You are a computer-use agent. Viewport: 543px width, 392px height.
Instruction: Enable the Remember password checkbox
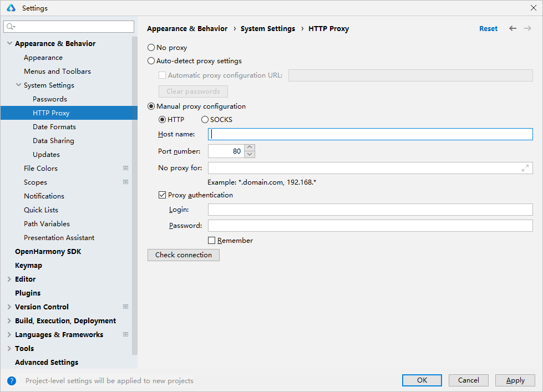211,241
